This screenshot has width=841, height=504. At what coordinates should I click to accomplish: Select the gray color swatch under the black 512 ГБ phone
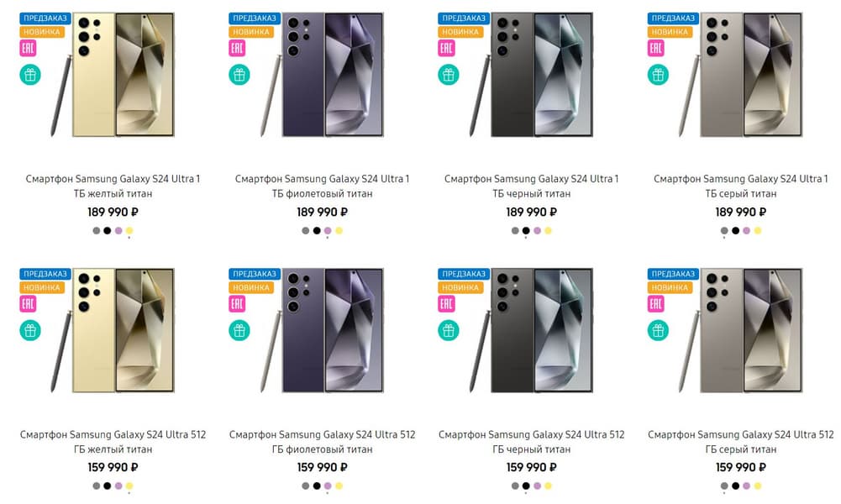click(x=515, y=486)
